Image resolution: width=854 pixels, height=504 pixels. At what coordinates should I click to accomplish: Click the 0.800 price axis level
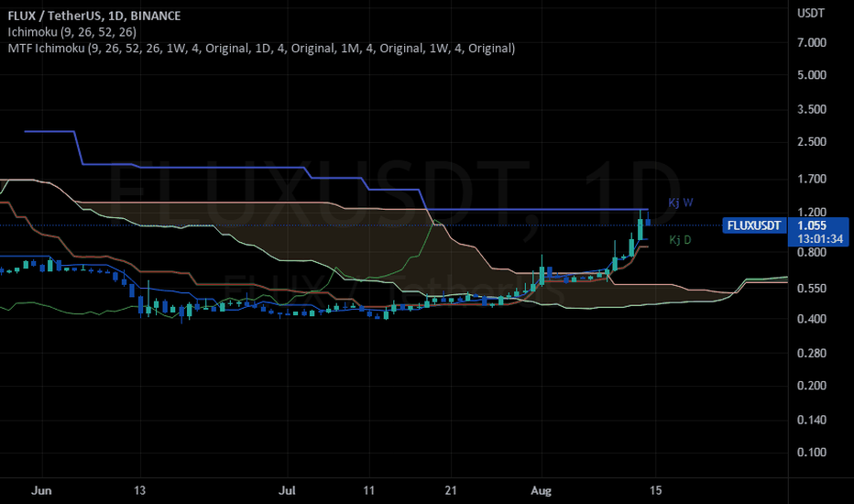[812, 252]
